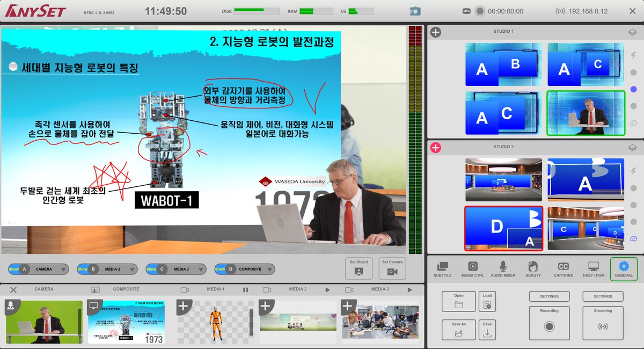Open the MEDIA 2 source dropdown arrow
Image resolution: width=644 pixels, height=349 pixels.
tap(132, 270)
